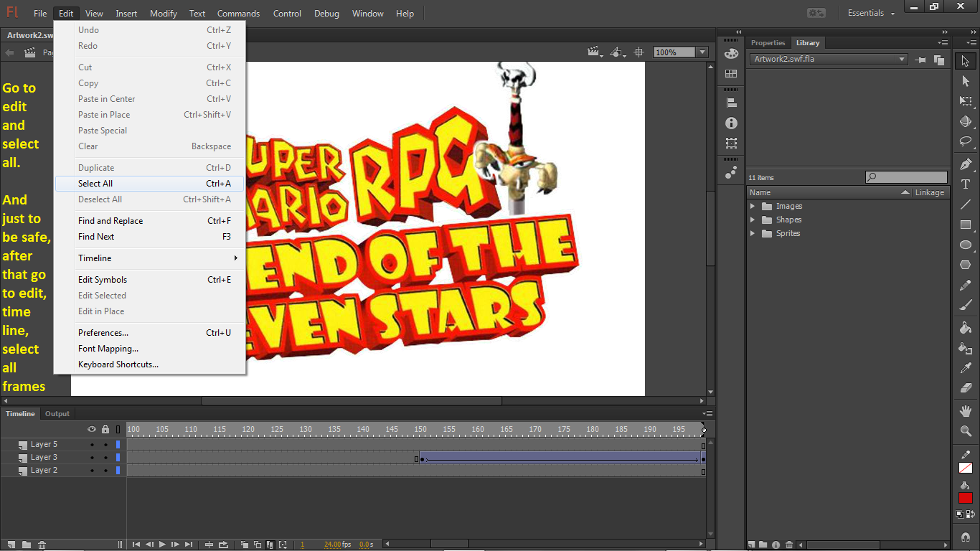Lock Layer 2 in the timeline
This screenshot has height=551, width=980.
[105, 471]
